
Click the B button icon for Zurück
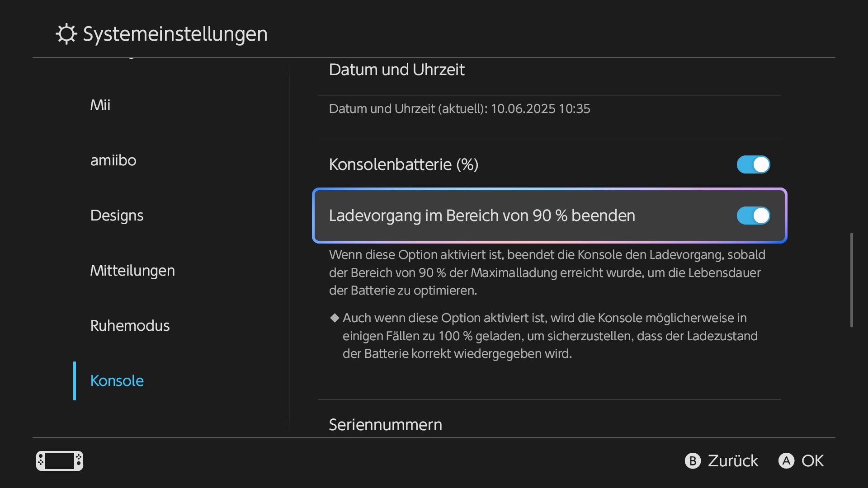(693, 461)
